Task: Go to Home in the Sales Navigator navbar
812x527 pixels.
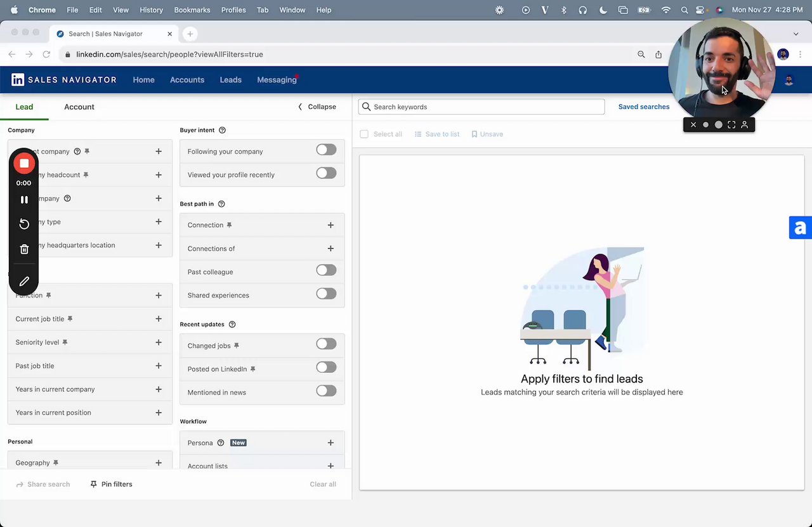Action: click(x=143, y=80)
